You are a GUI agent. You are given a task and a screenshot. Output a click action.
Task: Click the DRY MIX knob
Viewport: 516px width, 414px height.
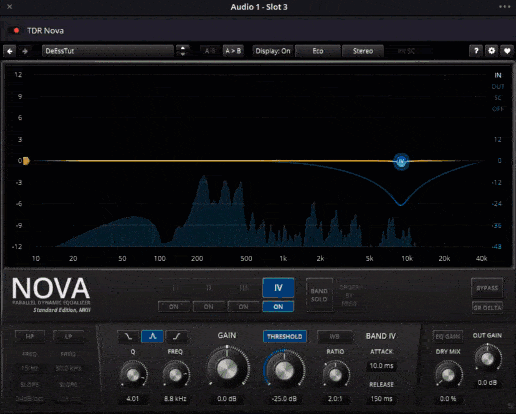pos(448,375)
